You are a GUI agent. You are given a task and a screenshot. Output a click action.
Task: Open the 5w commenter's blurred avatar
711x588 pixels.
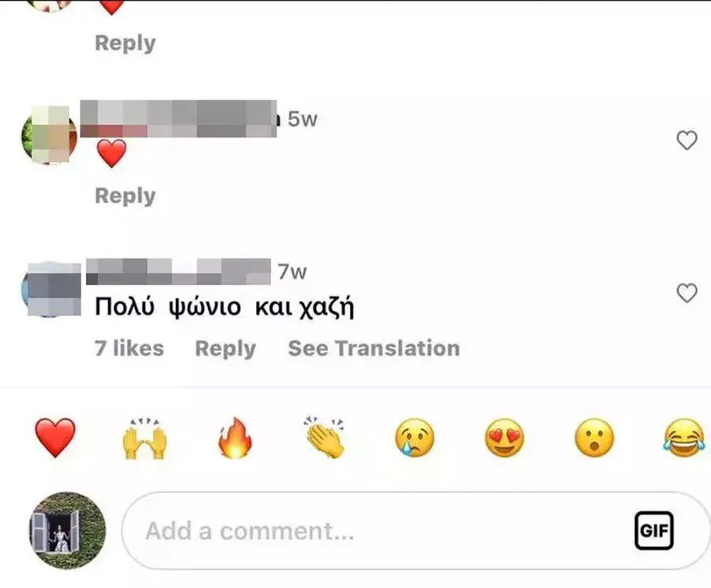(x=50, y=134)
